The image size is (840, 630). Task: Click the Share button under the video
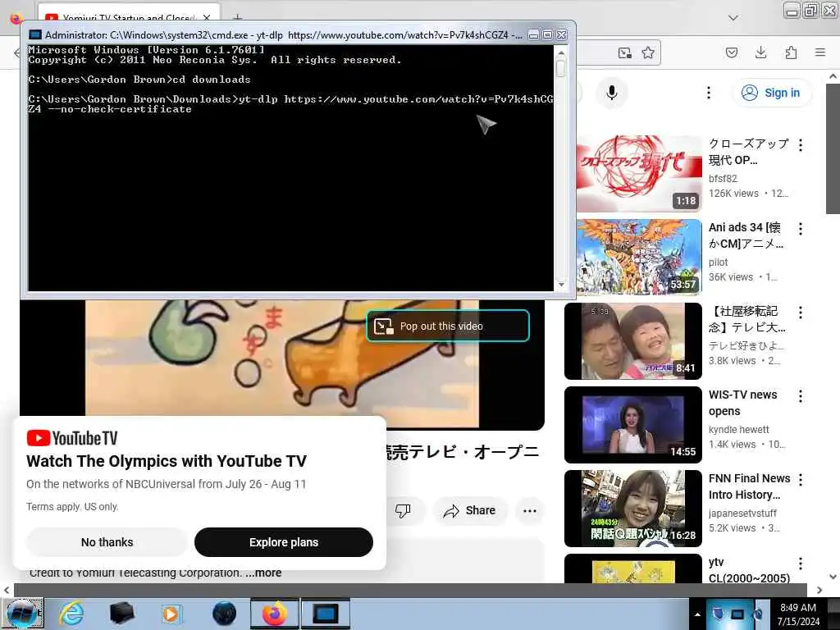(469, 510)
